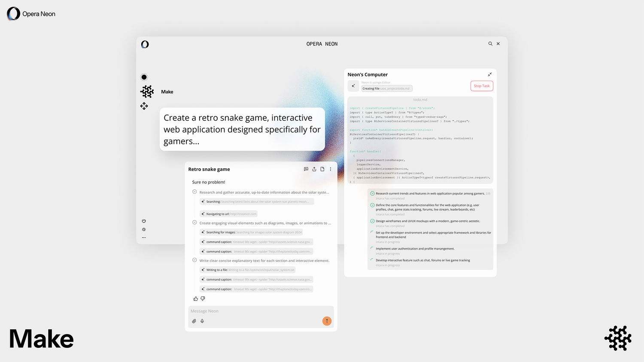Click the todo.md file title
The image size is (644, 362).
(420, 100)
